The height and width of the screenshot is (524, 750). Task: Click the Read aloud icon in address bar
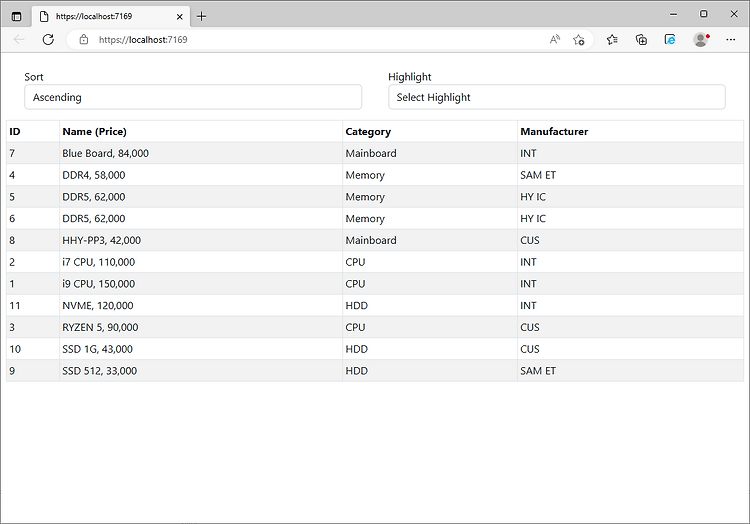(x=555, y=40)
